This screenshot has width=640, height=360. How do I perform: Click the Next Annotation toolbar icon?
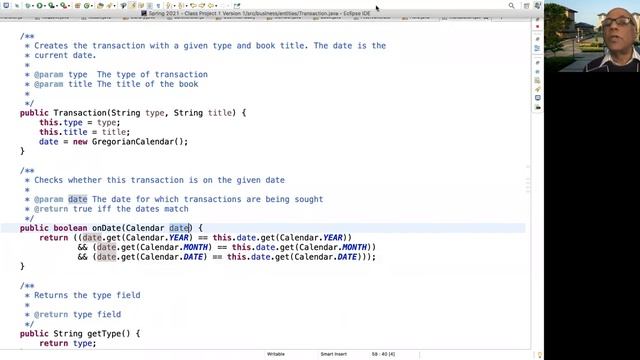(x=169, y=6)
